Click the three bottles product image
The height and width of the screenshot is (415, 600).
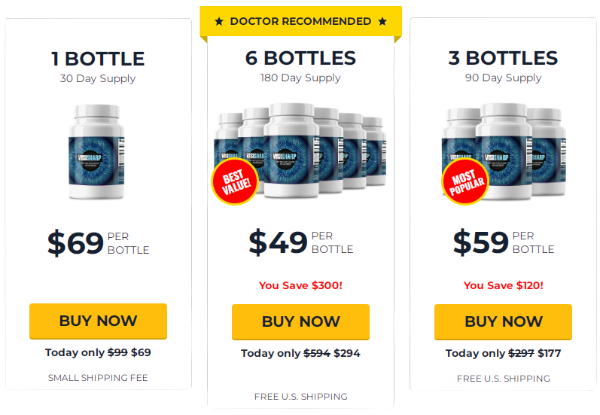pos(504,151)
